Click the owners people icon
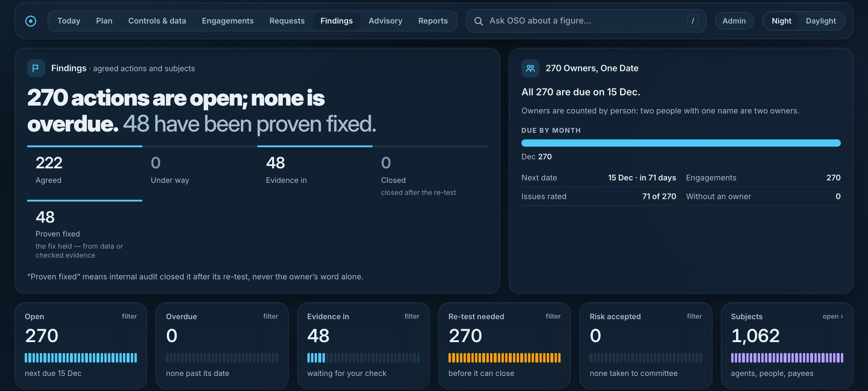Image resolution: width=868 pixels, height=391 pixels. point(530,68)
